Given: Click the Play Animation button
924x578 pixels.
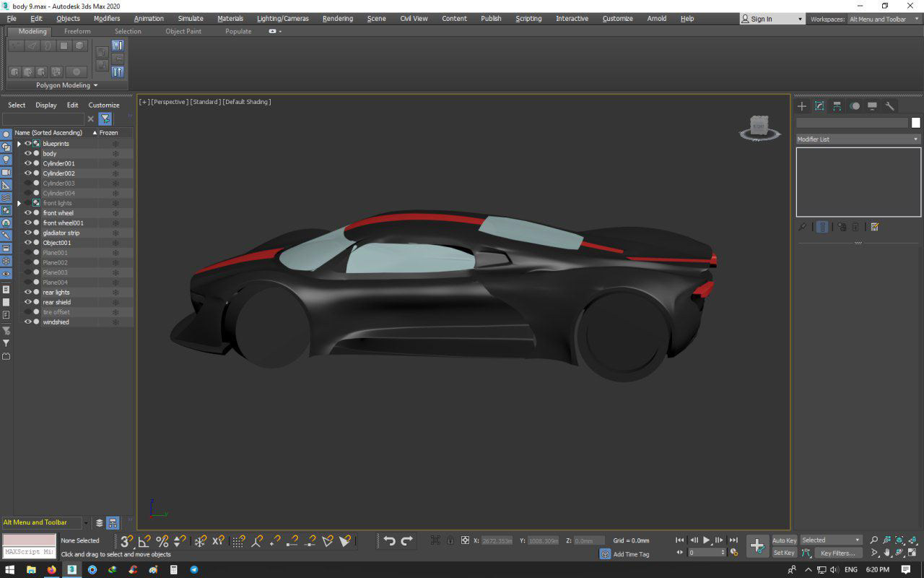Looking at the screenshot, I should pos(707,540).
